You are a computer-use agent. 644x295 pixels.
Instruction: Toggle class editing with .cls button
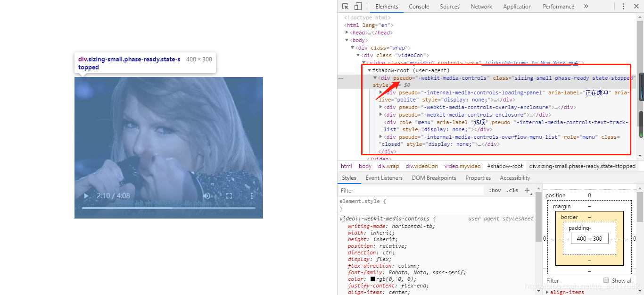pyautogui.click(x=512, y=190)
